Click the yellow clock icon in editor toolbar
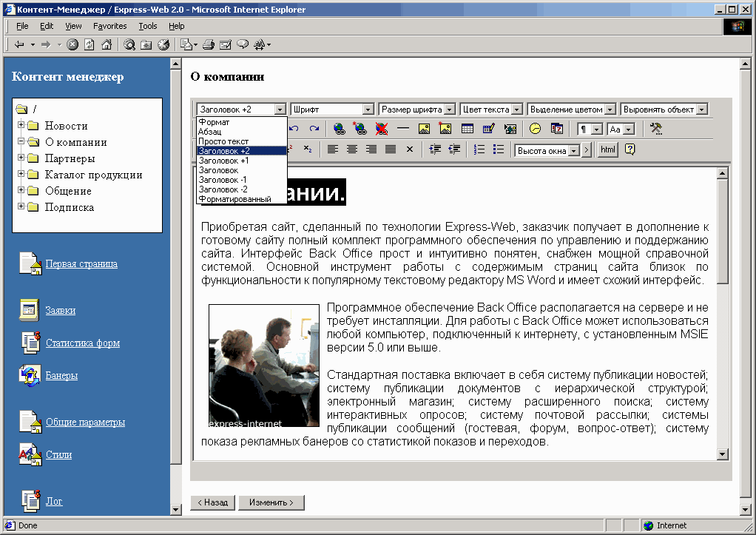The image size is (756, 535). click(535, 129)
